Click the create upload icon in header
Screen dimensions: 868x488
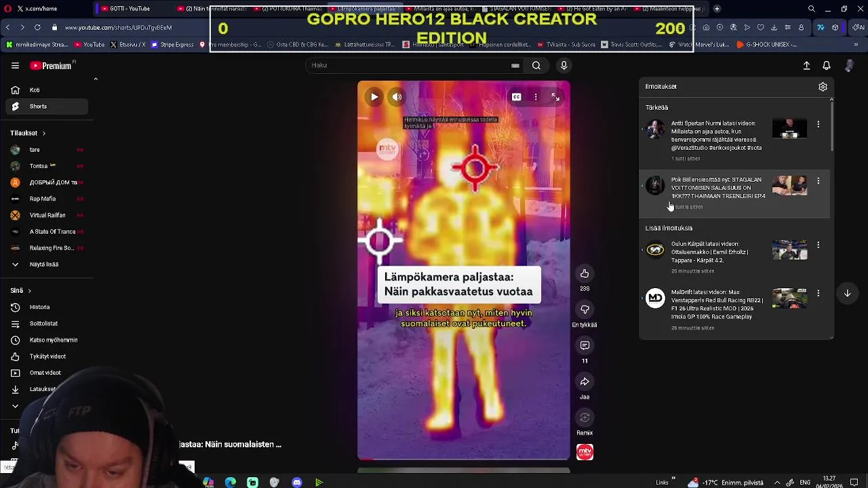pos(806,66)
